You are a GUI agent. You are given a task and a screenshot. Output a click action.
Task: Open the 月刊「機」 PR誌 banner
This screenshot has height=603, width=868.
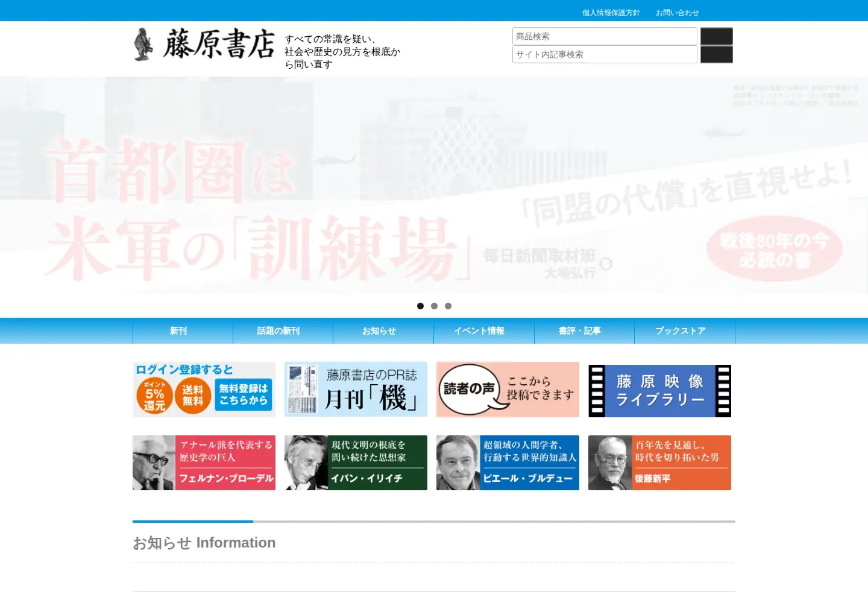[x=356, y=390]
